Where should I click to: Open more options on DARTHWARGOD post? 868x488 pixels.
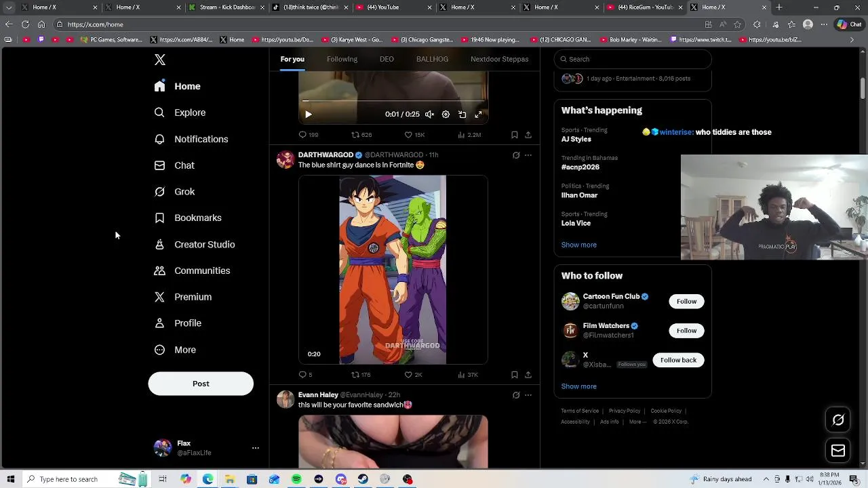coord(528,155)
